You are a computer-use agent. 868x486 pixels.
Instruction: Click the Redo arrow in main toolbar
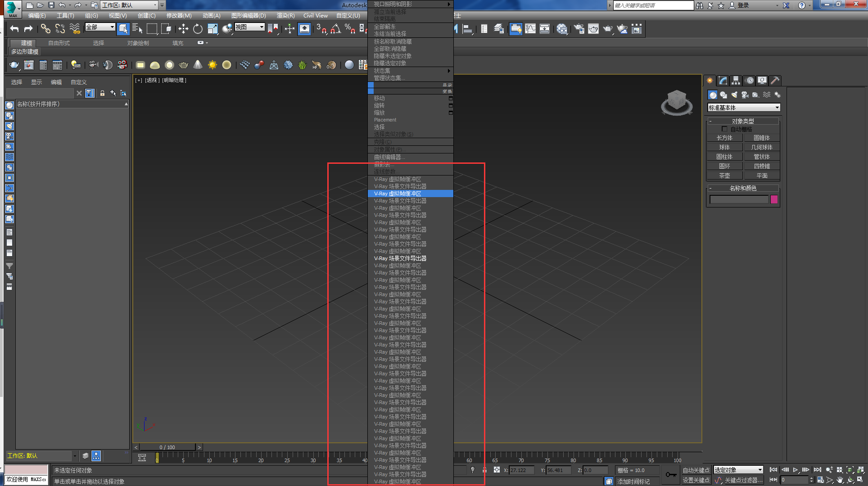[x=28, y=29]
